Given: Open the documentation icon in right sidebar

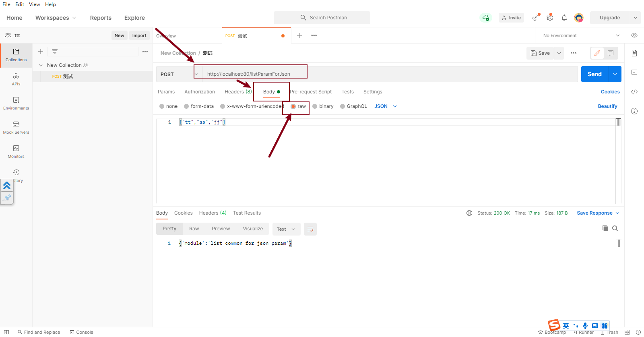Looking at the screenshot, I should [634, 53].
